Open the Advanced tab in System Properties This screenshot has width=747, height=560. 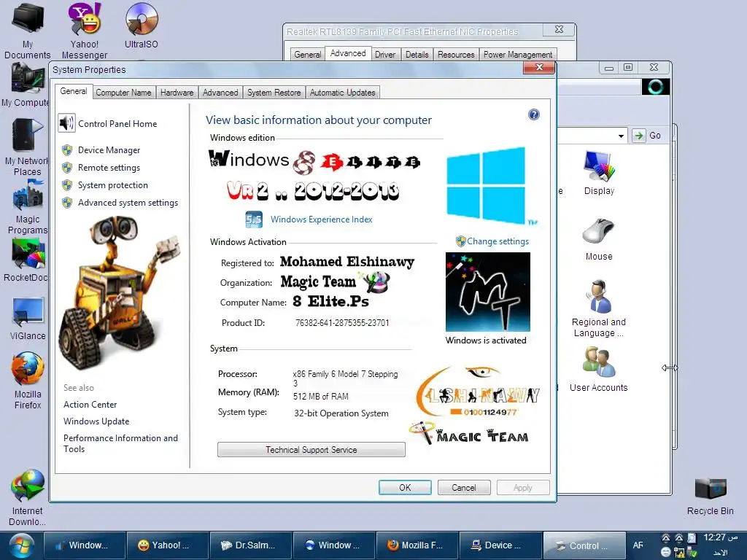[220, 93]
